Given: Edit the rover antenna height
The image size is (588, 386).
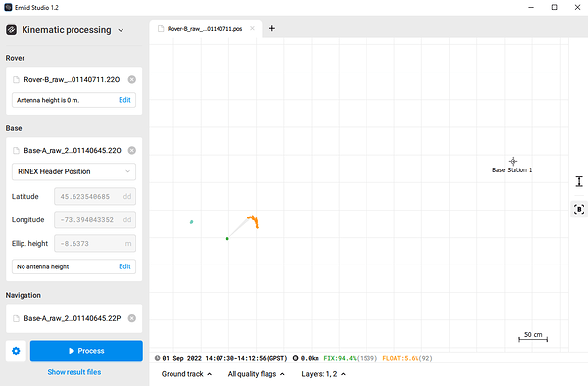Looking at the screenshot, I should 124,100.
